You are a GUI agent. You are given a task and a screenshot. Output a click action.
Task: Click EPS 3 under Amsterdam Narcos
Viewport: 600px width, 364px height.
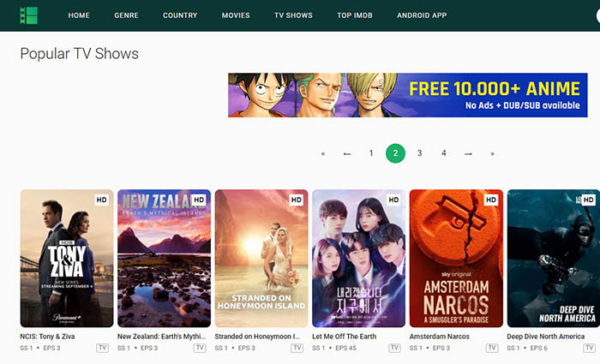[441, 348]
